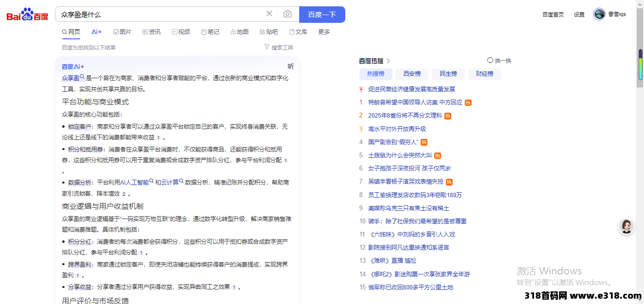
Task: Open pinned headline 促进民营经济健康发展高质量发展
Action: (x=411, y=89)
